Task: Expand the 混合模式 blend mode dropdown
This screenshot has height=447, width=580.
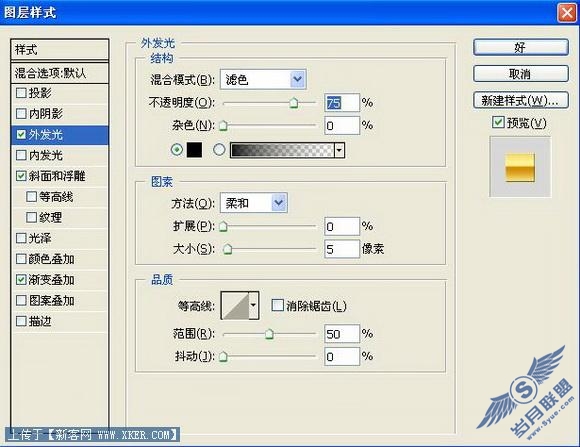Action: coord(263,79)
